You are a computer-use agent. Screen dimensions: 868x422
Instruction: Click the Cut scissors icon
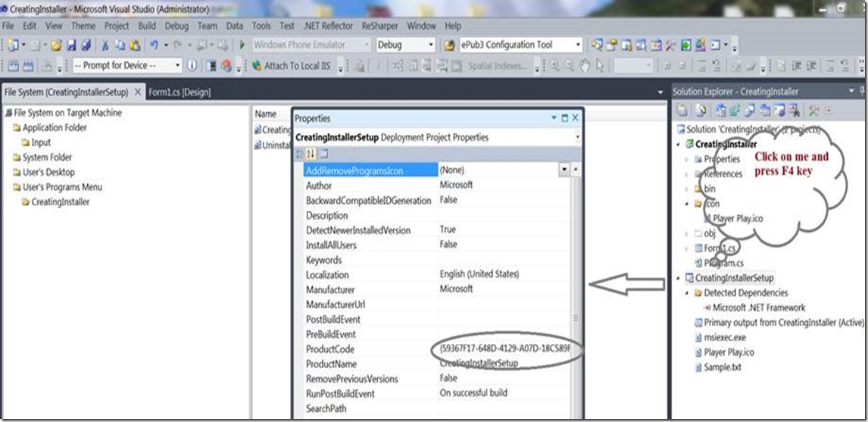106,45
